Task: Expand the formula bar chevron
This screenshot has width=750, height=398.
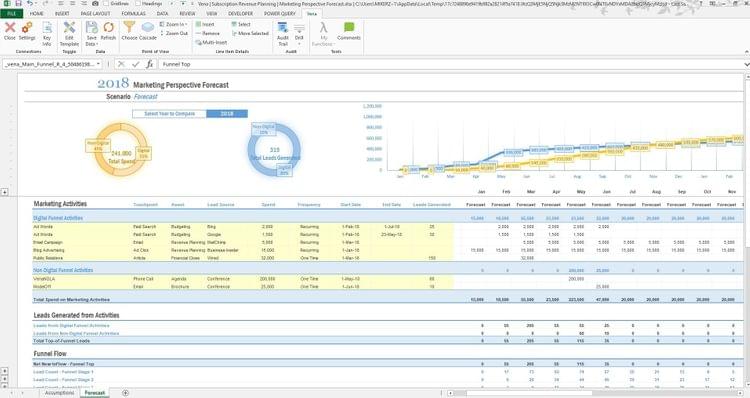Action: (x=746, y=64)
